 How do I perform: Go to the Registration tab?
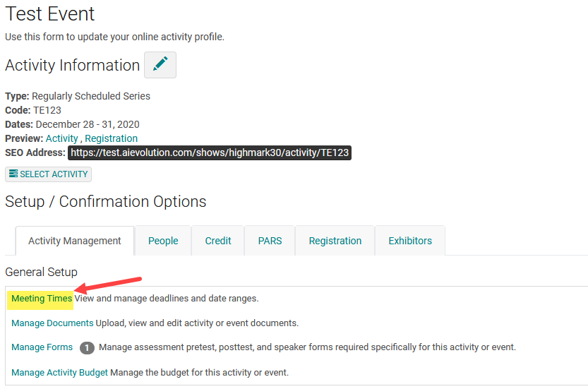click(x=335, y=241)
